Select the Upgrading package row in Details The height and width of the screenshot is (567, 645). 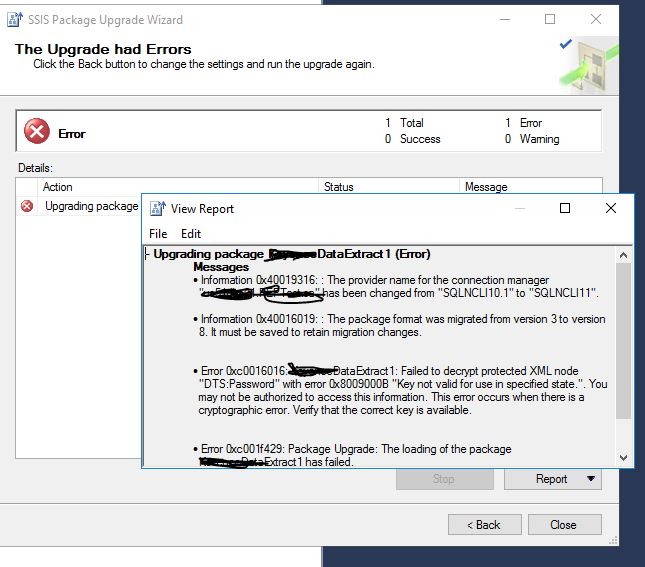coord(79,206)
